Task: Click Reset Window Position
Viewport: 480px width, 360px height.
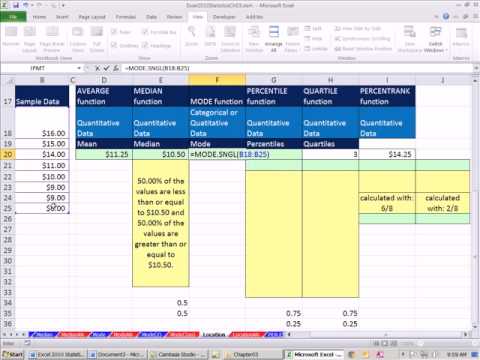Action: coord(363,49)
